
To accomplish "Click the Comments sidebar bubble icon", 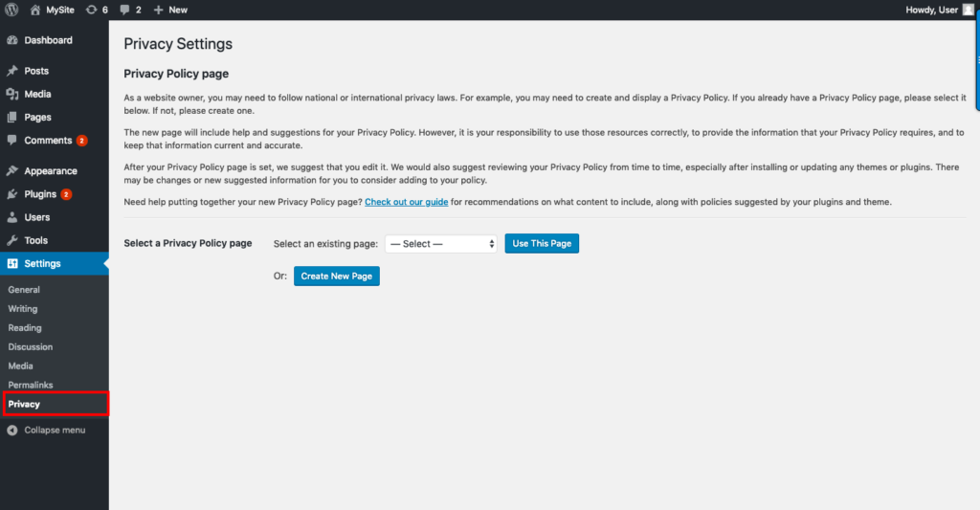I will pos(12,140).
